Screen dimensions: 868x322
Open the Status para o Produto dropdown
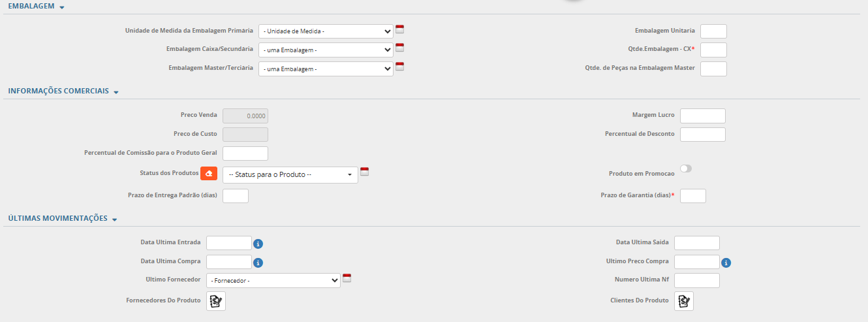pyautogui.click(x=290, y=175)
